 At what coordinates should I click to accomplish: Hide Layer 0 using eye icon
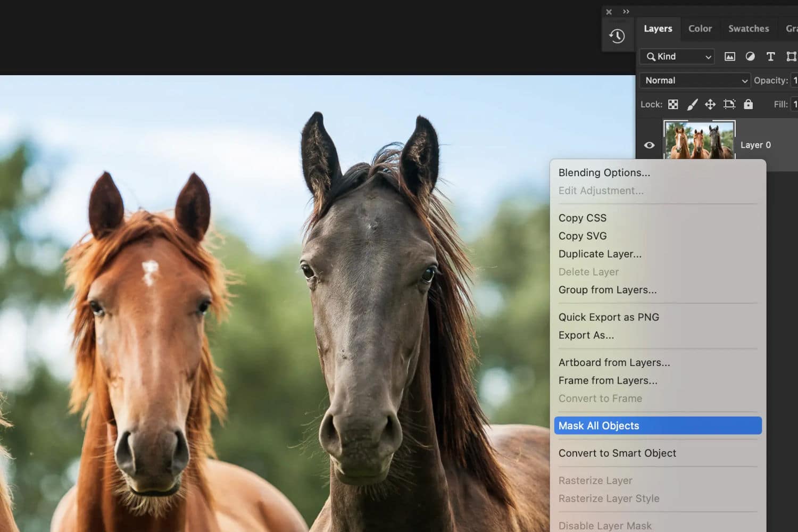649,145
